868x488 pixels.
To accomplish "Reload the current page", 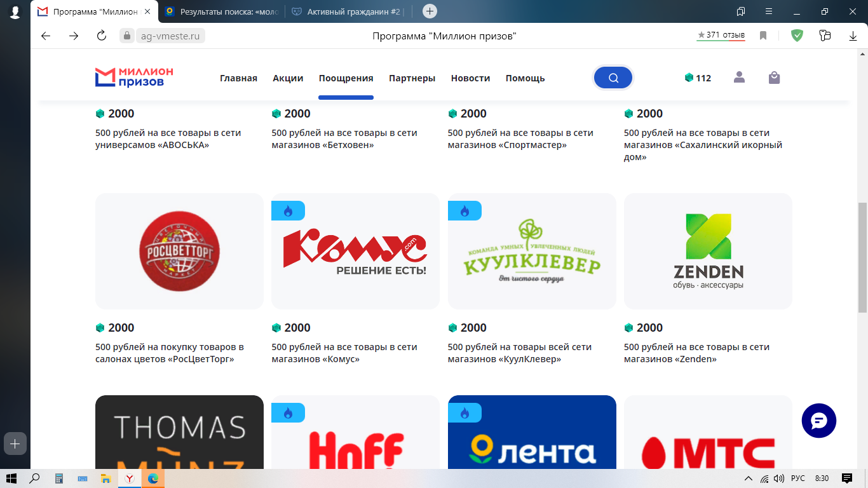I will [102, 36].
